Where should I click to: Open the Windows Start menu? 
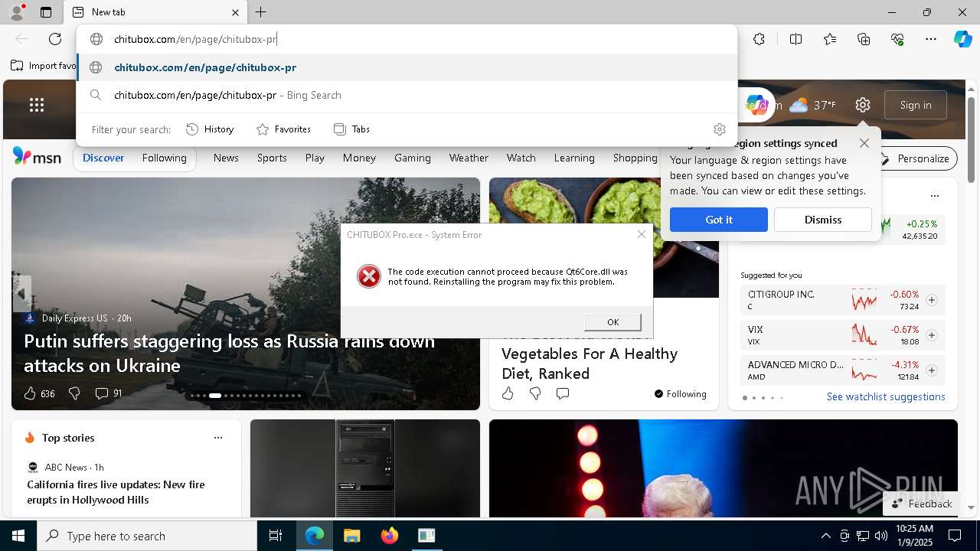(18, 536)
